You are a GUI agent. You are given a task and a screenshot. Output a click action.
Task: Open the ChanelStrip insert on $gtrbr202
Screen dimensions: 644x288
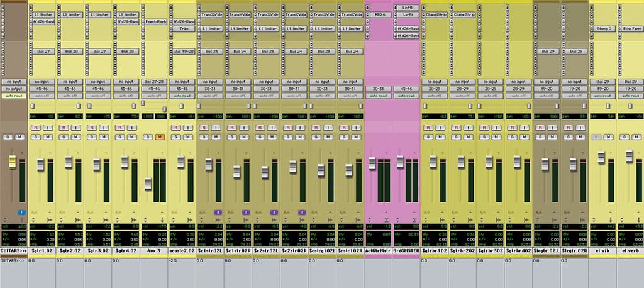pyautogui.click(x=464, y=15)
